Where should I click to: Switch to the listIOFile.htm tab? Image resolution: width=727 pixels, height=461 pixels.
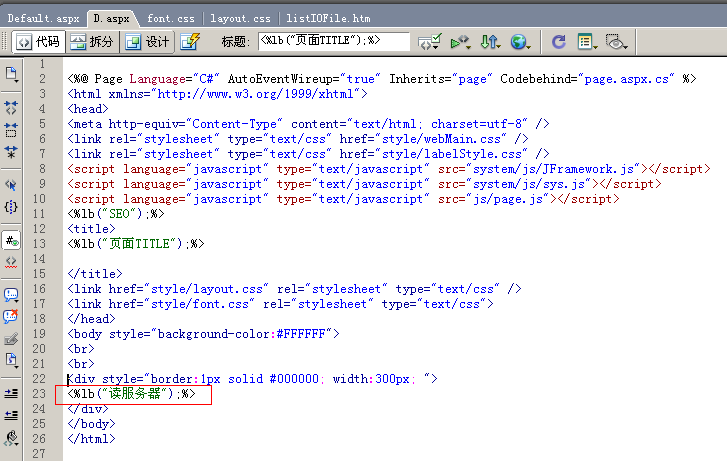(328, 19)
